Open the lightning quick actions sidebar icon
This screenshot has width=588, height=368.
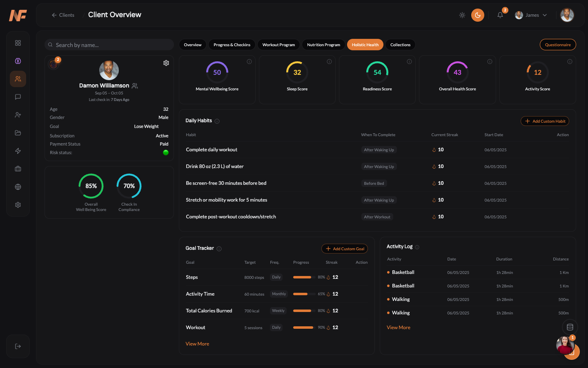[18, 151]
